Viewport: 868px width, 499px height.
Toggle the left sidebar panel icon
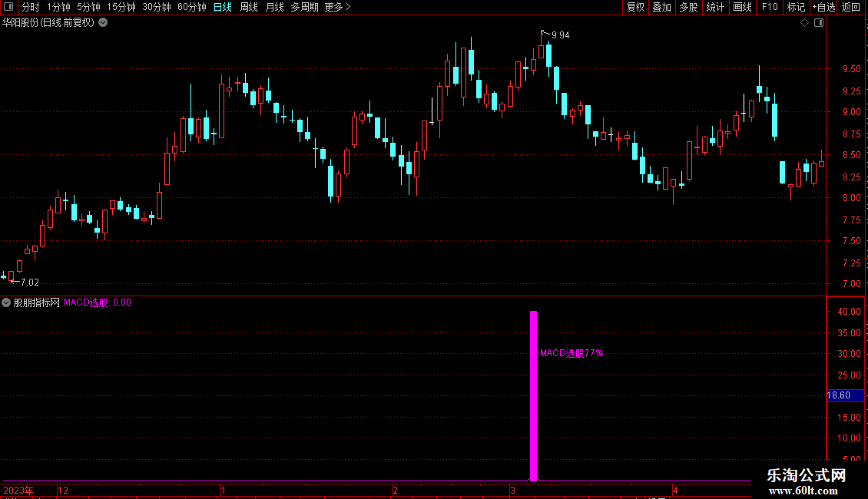(x=8, y=7)
